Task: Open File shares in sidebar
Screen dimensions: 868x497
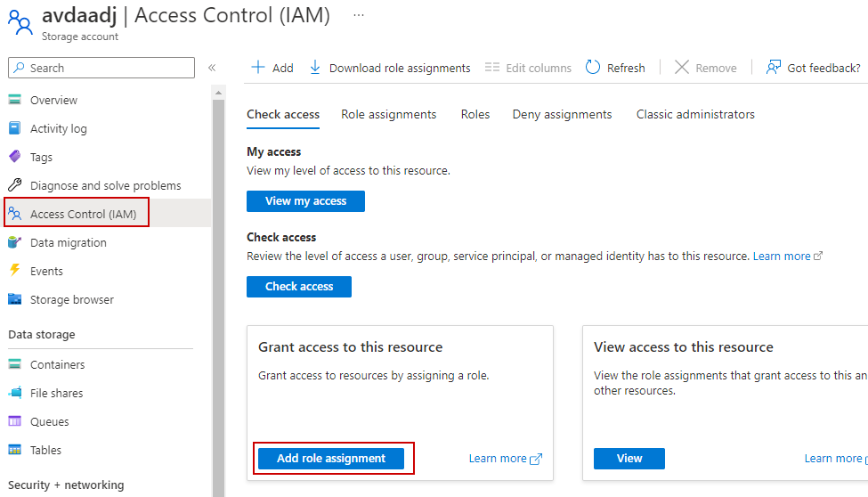Action: (x=56, y=394)
